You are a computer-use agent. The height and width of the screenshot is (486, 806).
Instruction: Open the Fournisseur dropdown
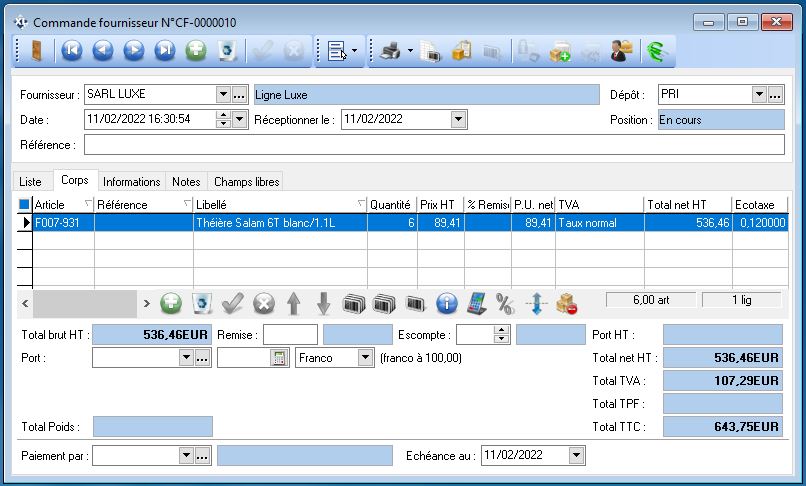click(223, 95)
